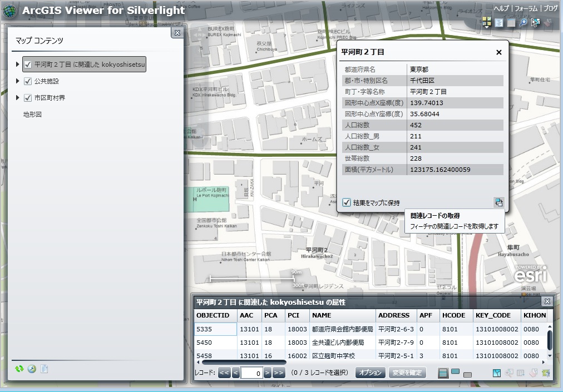
Task: Click the table export icon in footer
Action: 521,373
